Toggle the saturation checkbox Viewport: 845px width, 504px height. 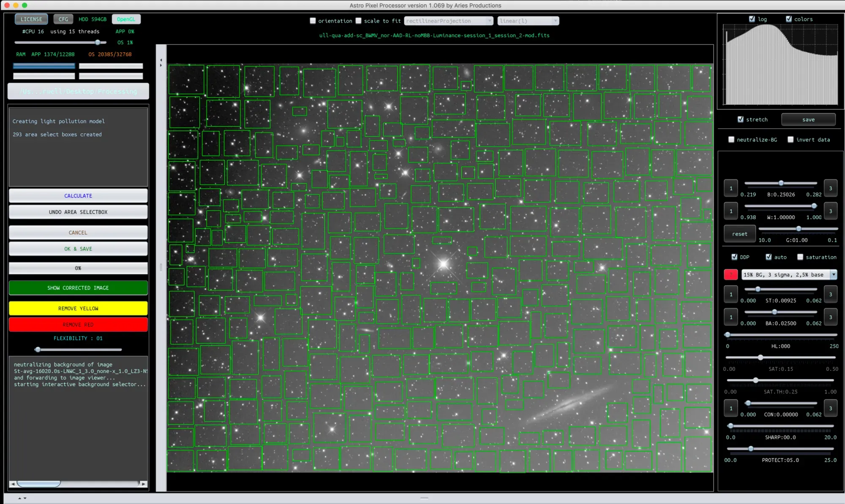click(x=800, y=257)
